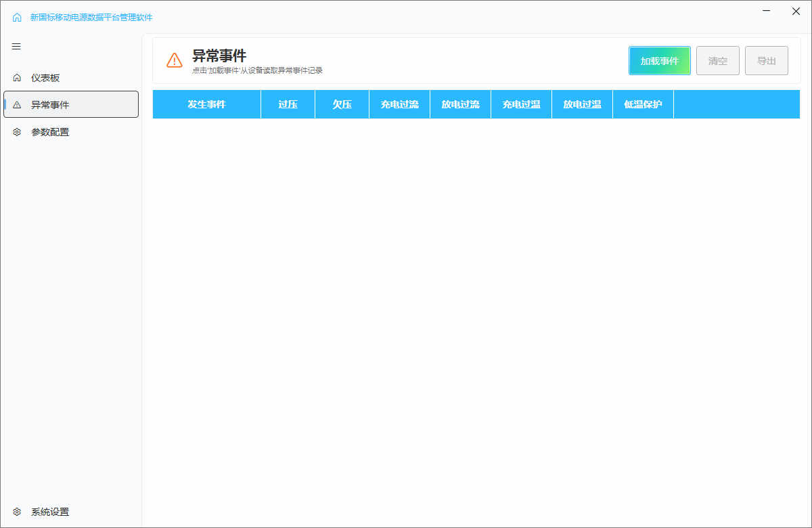Image resolution: width=812 pixels, height=528 pixels.
Task: Sort by the 发生事件 column header
Action: coord(206,104)
